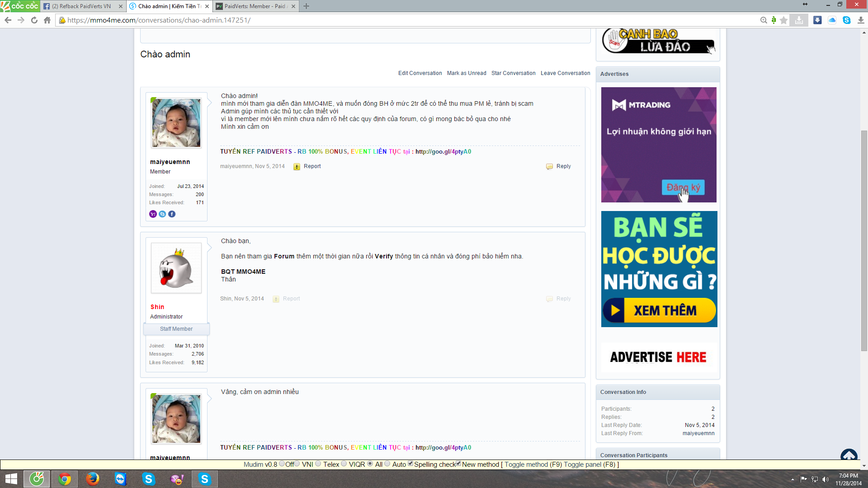Click the iCloud extension icon in toolbar
Viewport: 868px width, 488px height.
pyautogui.click(x=832, y=20)
